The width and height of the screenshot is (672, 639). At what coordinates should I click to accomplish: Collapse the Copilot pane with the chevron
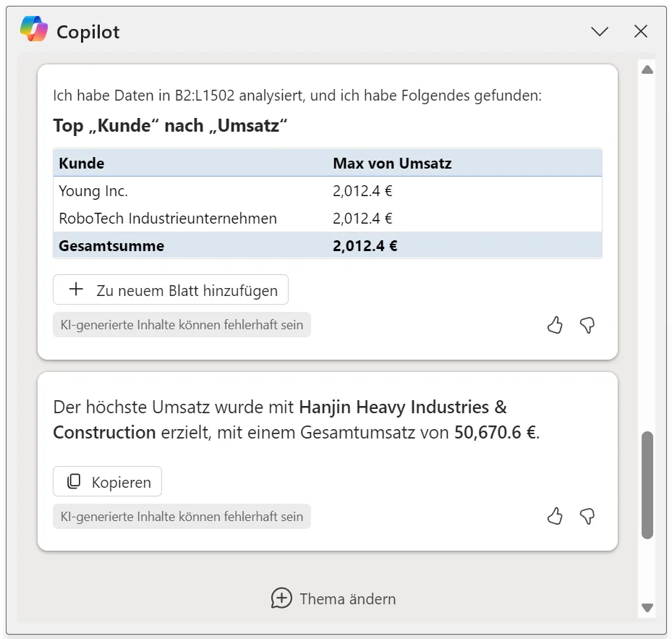tap(600, 31)
